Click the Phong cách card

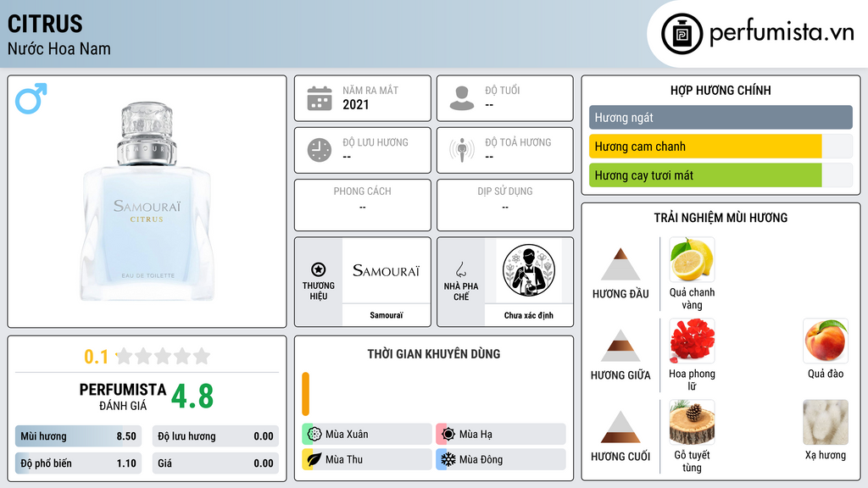363,205
